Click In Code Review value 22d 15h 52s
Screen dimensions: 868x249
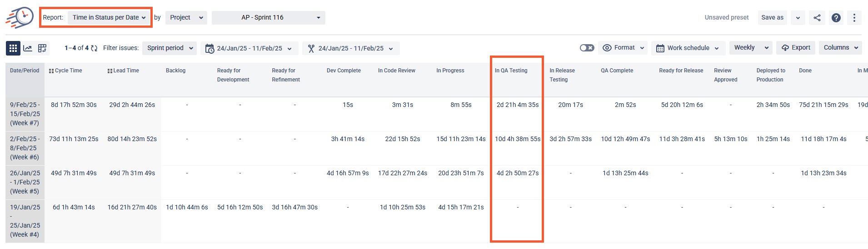point(403,139)
